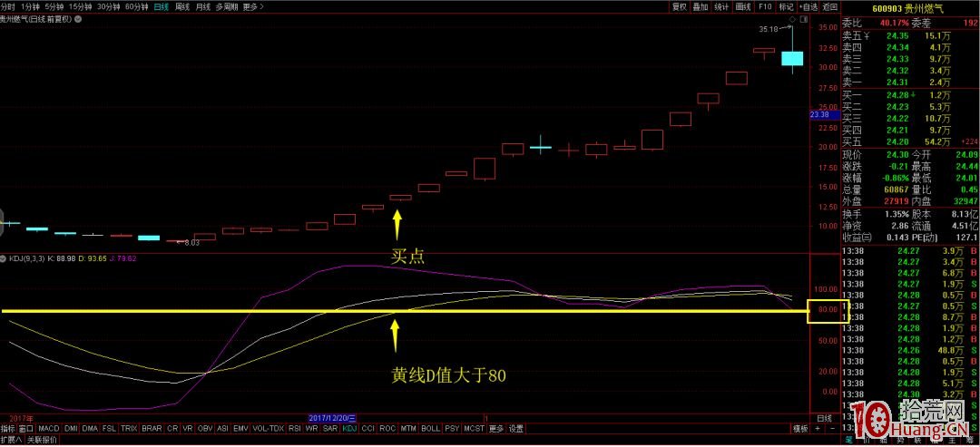Select the MTM indicator

pyautogui.click(x=408, y=429)
